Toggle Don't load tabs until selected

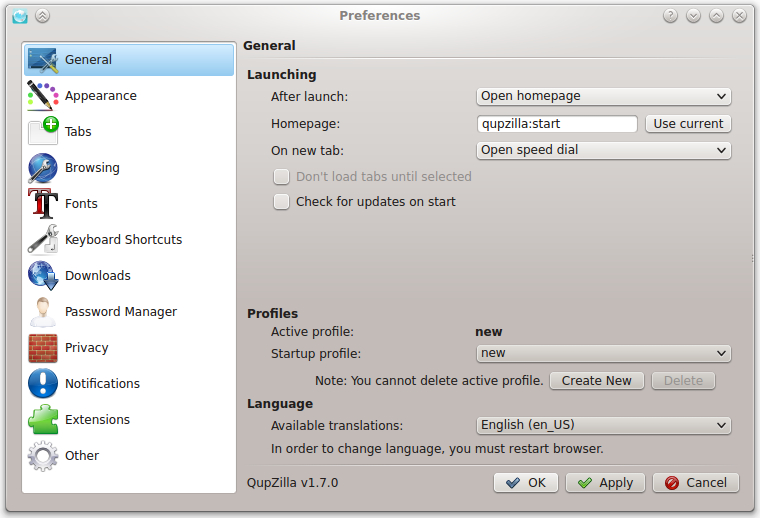pyautogui.click(x=281, y=176)
